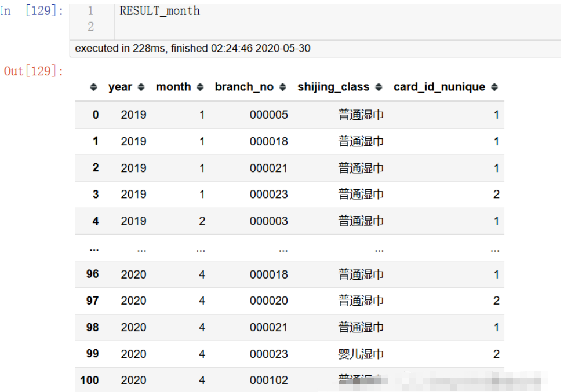Click the branch_no column header label
Image resolution: width=582 pixels, height=392 pixels.
pyautogui.click(x=244, y=87)
